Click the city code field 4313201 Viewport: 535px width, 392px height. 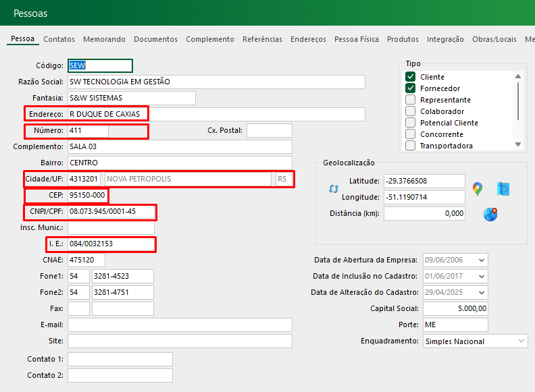pyautogui.click(x=84, y=179)
